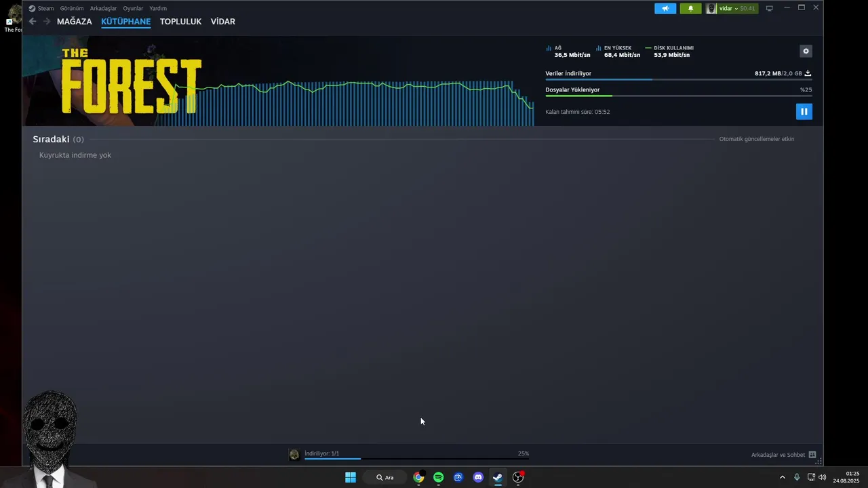Click the 25% label in the bottom bar

point(524,453)
